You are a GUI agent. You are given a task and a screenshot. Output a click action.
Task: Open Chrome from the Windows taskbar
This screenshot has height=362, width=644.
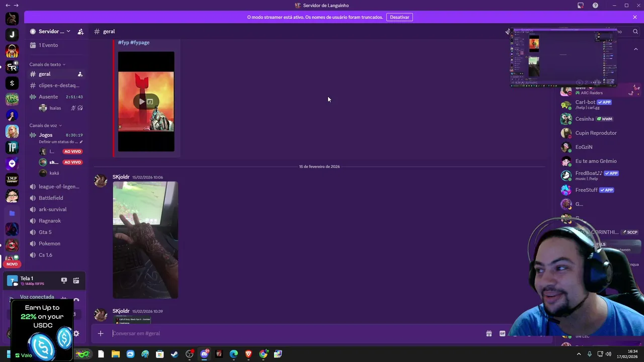(263, 354)
